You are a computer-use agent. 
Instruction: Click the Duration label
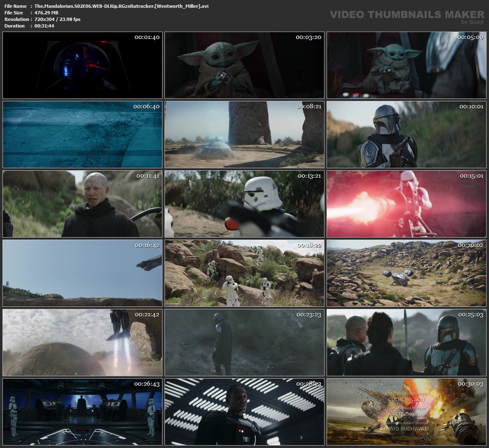14,25
